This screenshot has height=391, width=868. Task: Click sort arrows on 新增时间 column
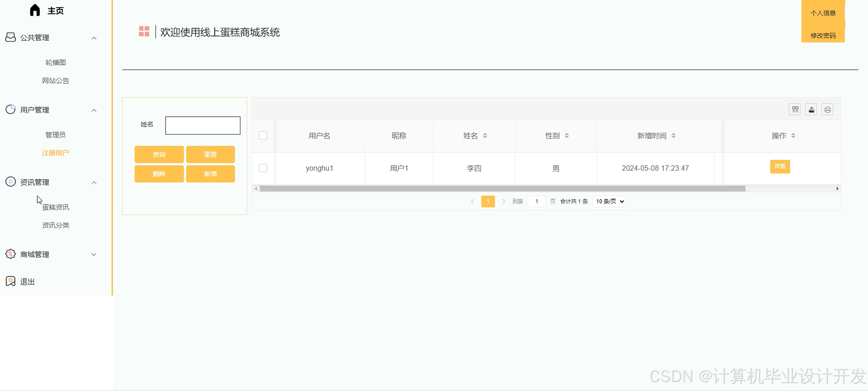pos(673,135)
